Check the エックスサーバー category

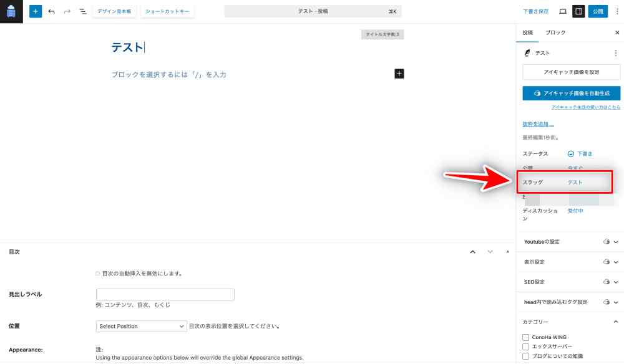tap(525, 347)
